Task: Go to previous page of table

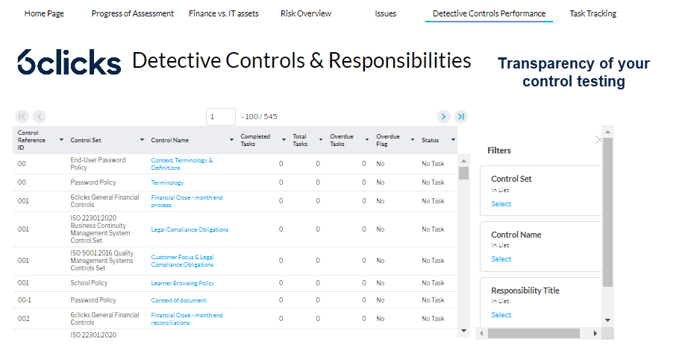Action: point(39,116)
